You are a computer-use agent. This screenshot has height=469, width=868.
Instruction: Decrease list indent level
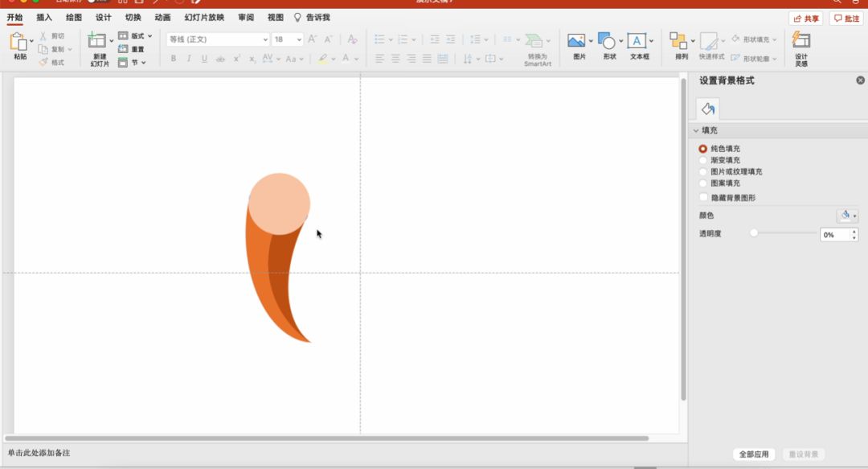435,39
